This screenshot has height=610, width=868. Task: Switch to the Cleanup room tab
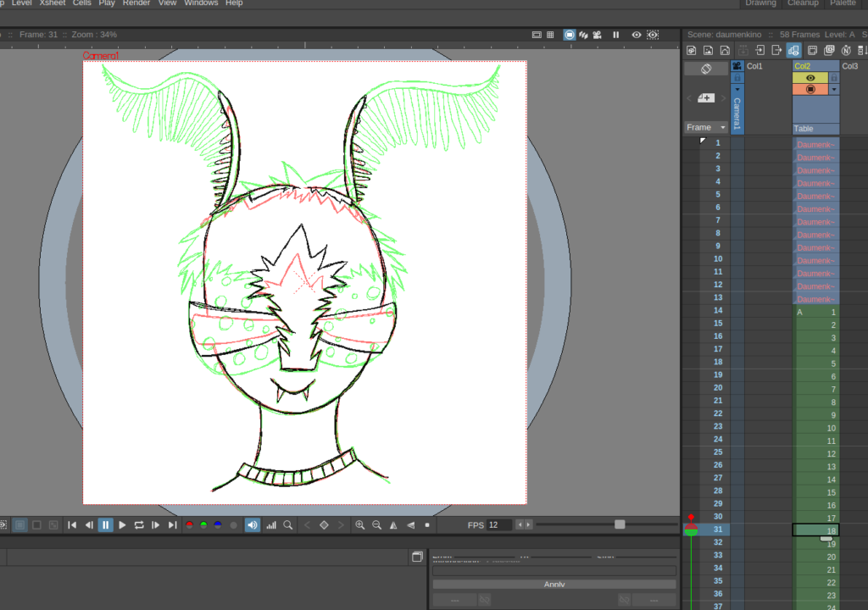(x=803, y=3)
